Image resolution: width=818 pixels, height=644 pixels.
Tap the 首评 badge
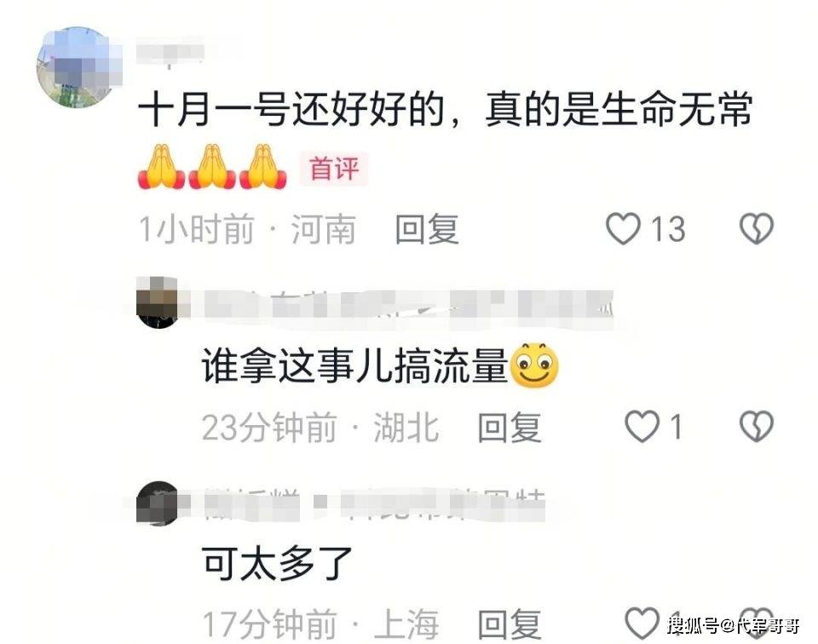(x=334, y=169)
